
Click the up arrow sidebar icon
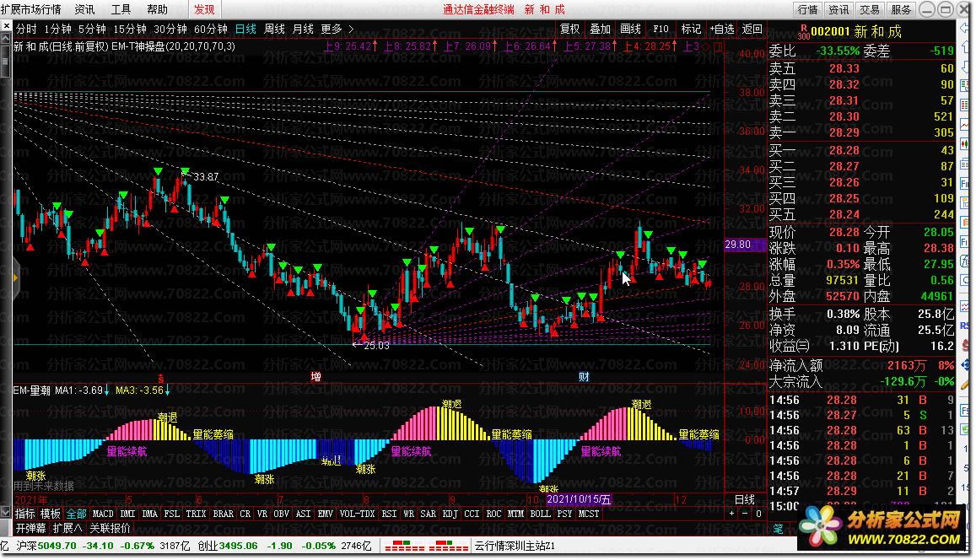click(965, 46)
